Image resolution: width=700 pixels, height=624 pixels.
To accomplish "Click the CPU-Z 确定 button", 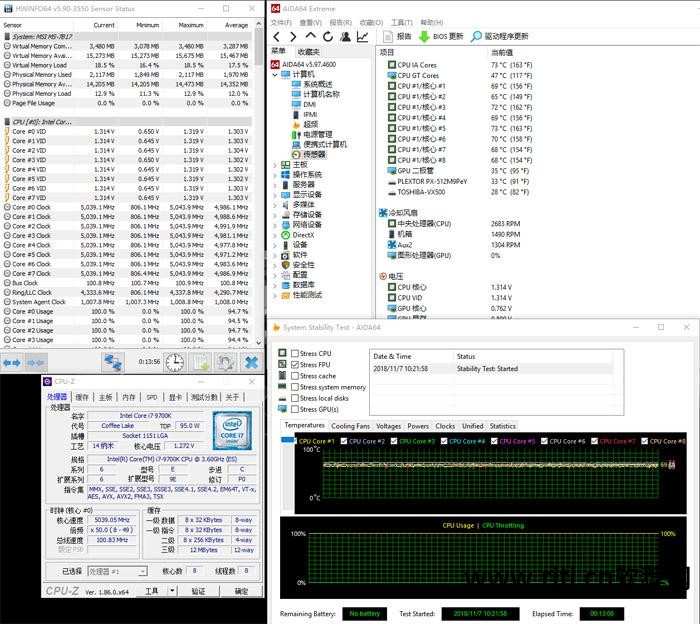I will [x=241, y=591].
